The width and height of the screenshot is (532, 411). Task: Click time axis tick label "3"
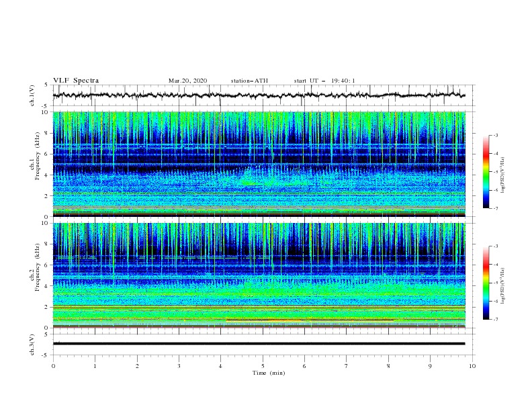coord(179,366)
